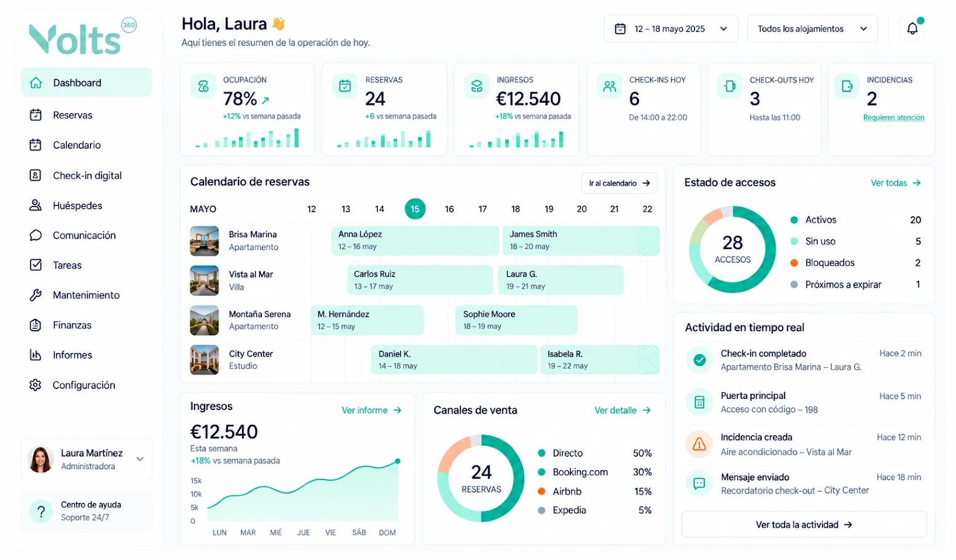956x560 pixels.
Task: Open Anna López booking 12–16 may
Action: pos(415,240)
